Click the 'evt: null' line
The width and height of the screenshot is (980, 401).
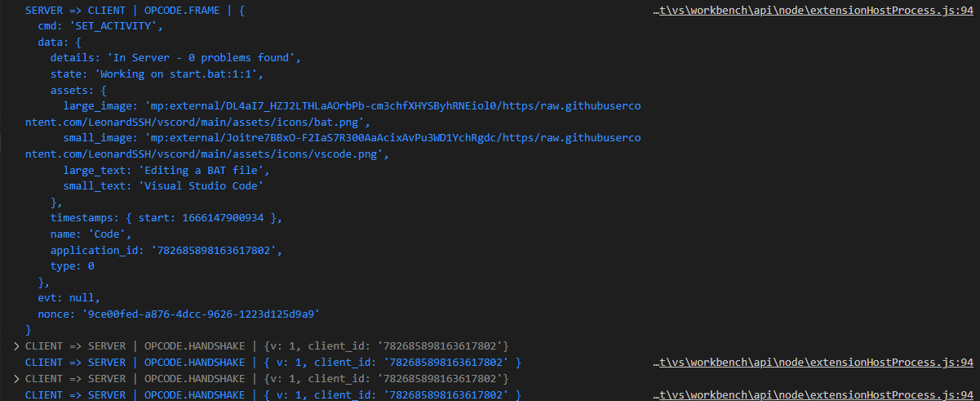pos(69,297)
